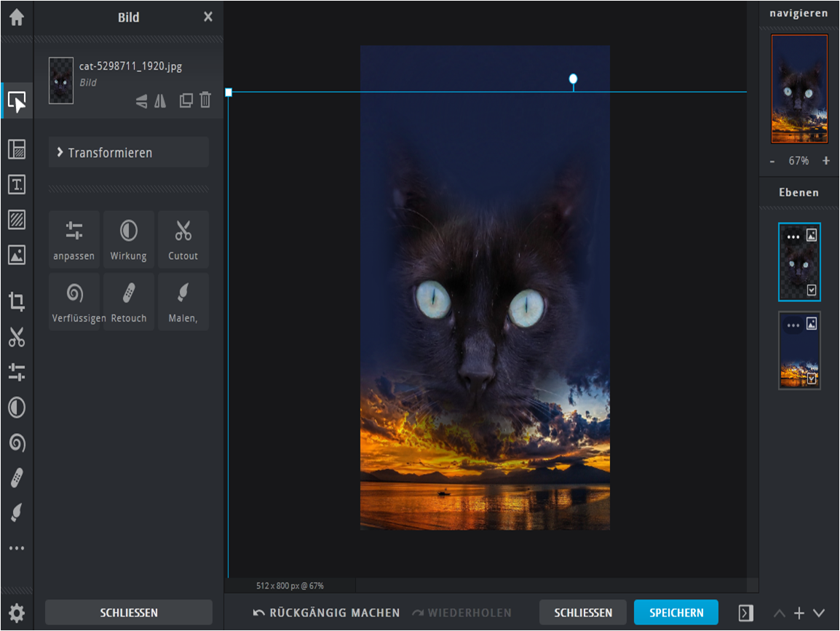Click the image type icon on cat layer
The height and width of the screenshot is (631, 840).
[812, 235]
